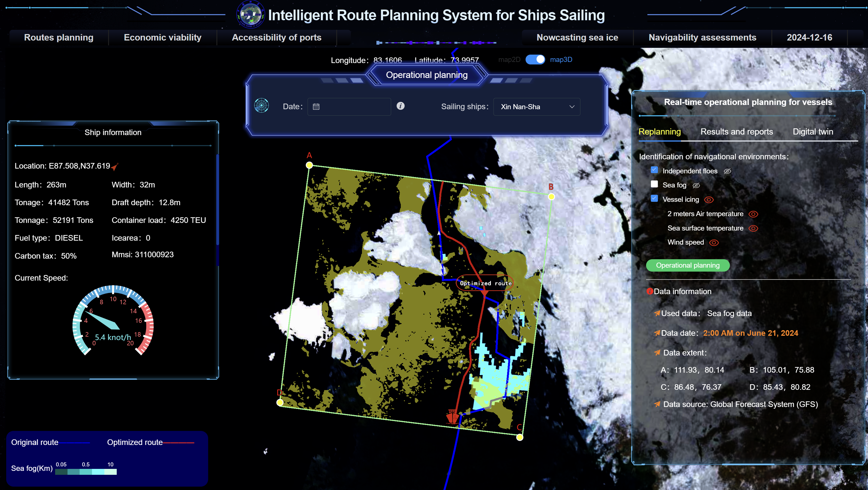The width and height of the screenshot is (868, 490).
Task: Click the radar icon in Operational planning
Action: [262, 106]
